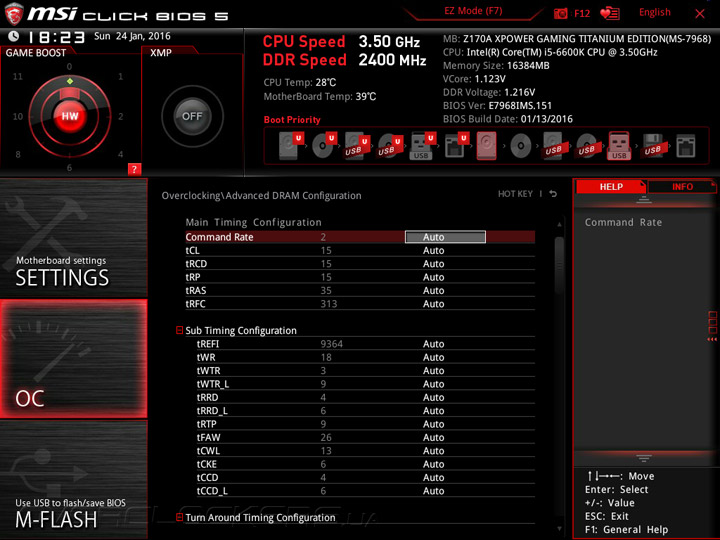Click the help panel top grip handle

644,199
